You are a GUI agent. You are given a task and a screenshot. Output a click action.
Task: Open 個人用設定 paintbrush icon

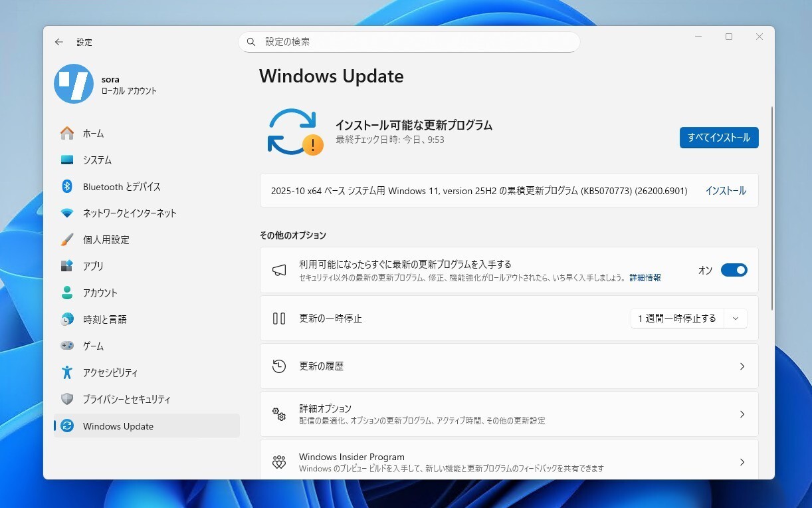(x=67, y=240)
